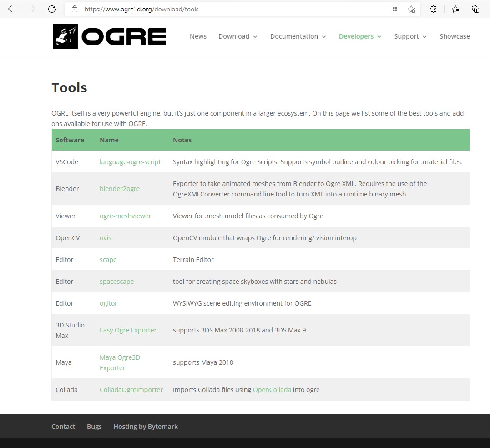Click the Name column header

(109, 140)
